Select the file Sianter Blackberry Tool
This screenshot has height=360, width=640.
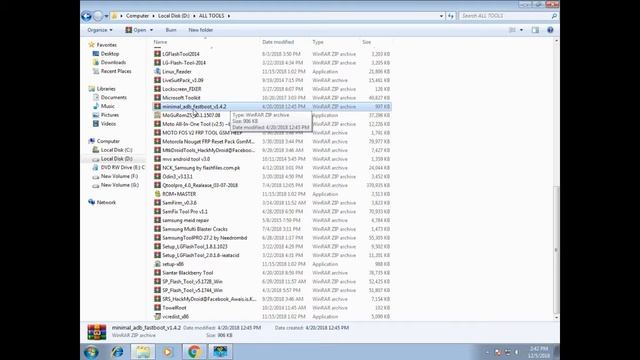tap(187, 273)
